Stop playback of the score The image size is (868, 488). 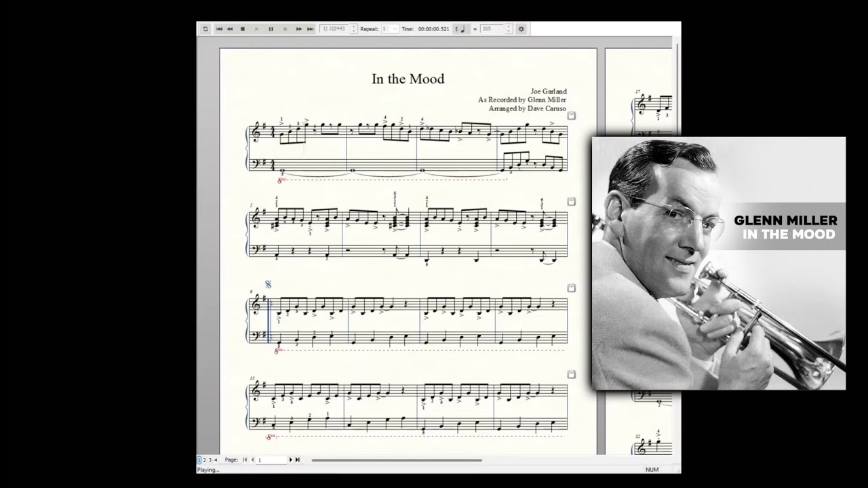(243, 29)
